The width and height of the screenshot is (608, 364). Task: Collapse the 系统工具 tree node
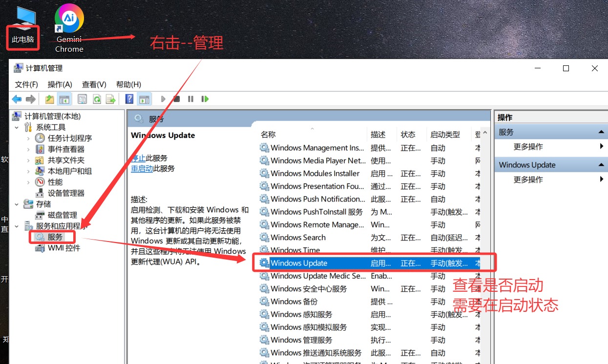[17, 127]
